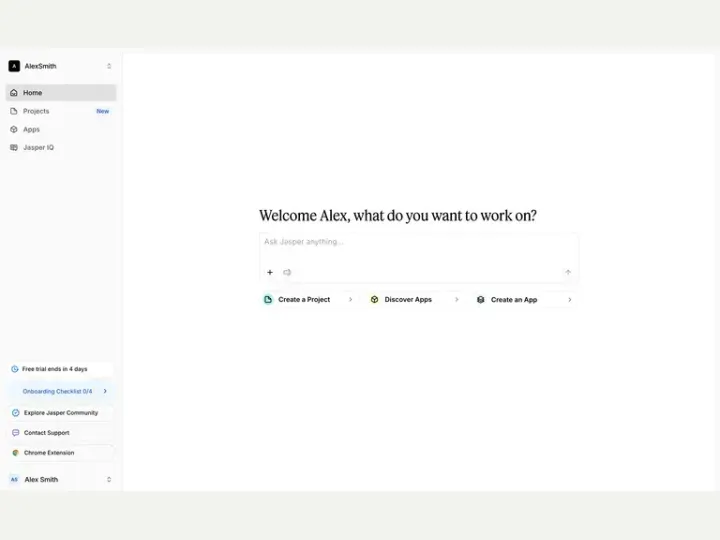Click the Projects document icon in sidebar
Screen dimensions: 720x540
(x=14, y=111)
